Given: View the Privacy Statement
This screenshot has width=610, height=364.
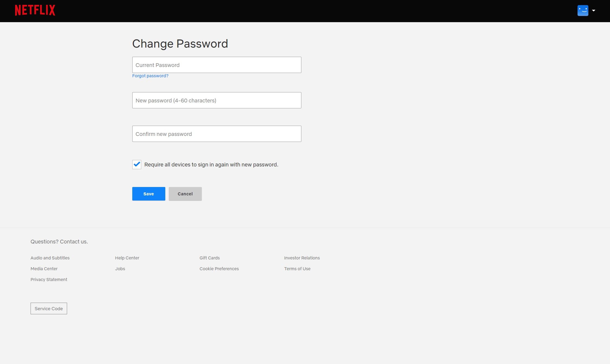Looking at the screenshot, I should [49, 279].
